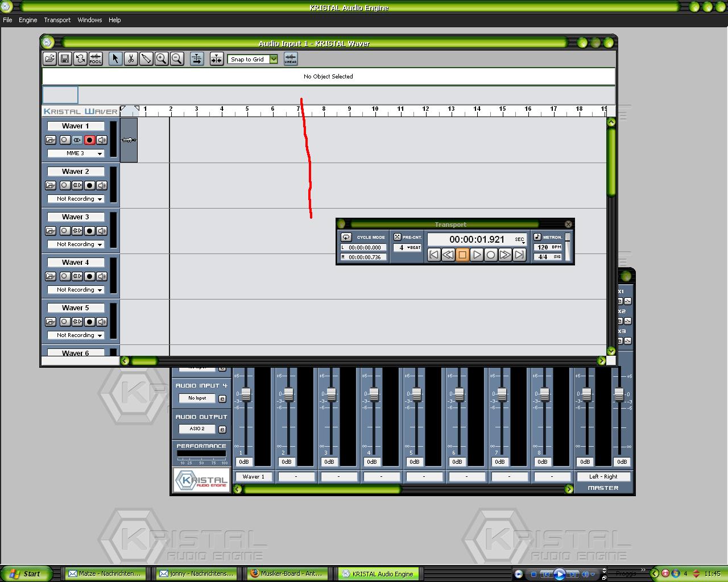Open Audio Input 4 edit 'e' button

[x=222, y=398]
